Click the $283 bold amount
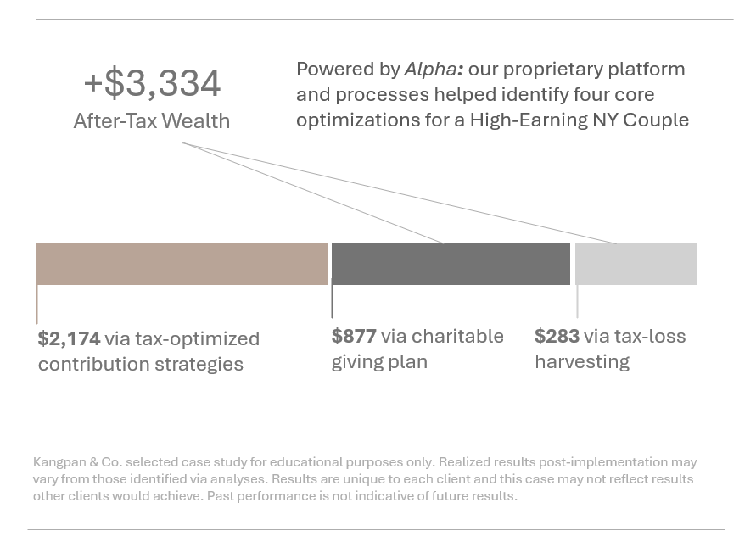Viewport: 756px width, 553px height. pos(557,336)
